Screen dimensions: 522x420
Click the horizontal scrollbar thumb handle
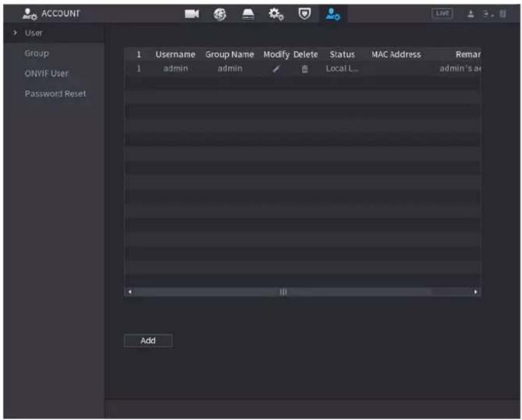click(283, 292)
